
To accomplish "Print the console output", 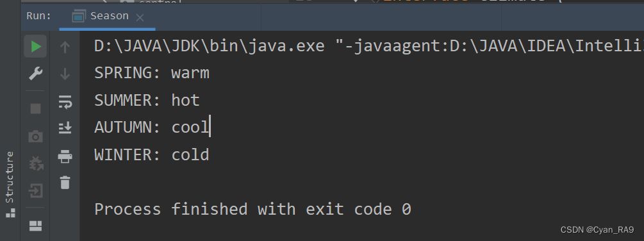I will pos(65,156).
